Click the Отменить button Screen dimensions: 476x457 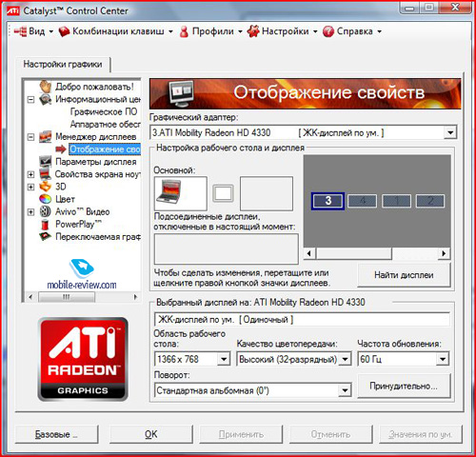[x=330, y=434]
